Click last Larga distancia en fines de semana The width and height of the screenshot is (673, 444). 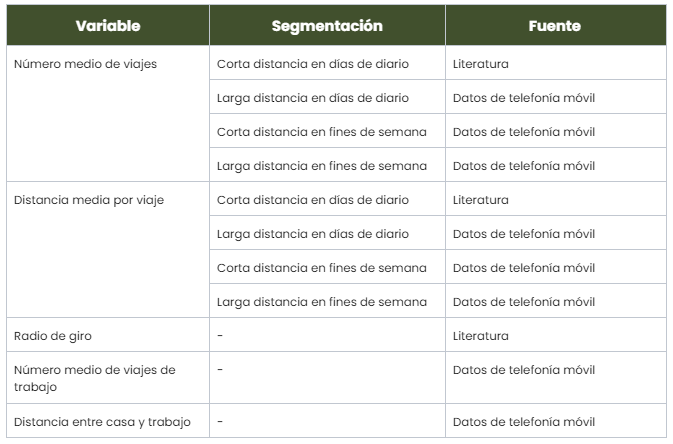click(321, 302)
